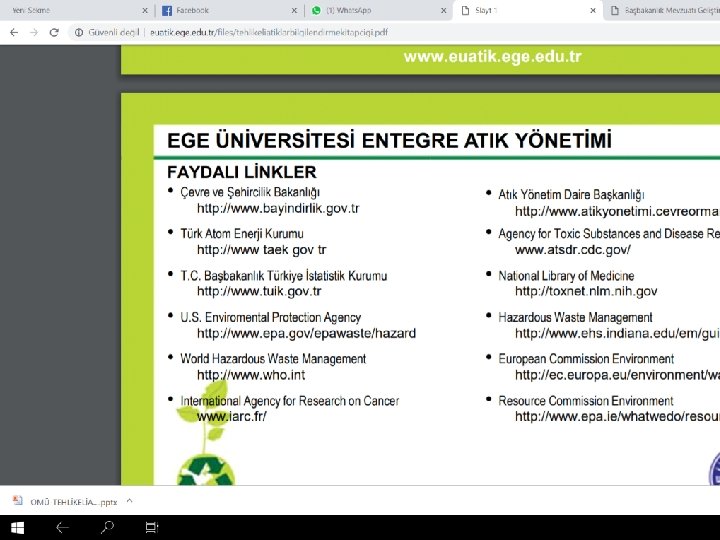
Task: Open the ehs.indiana.edu link
Action: pyautogui.click(x=617, y=333)
